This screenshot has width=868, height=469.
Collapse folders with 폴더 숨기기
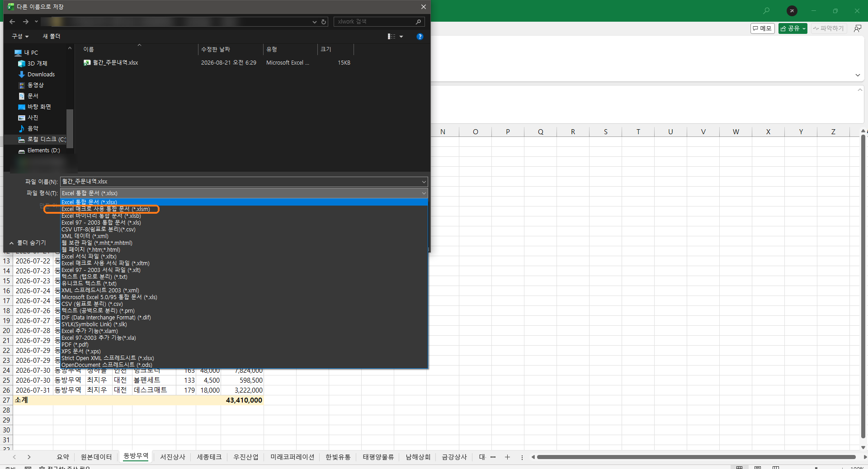pyautogui.click(x=28, y=243)
